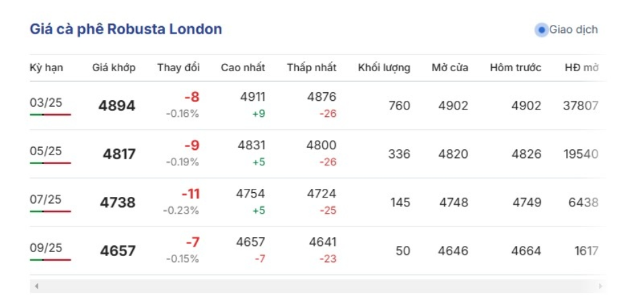Click the right scroll arrow below the table
This screenshot has width=644, height=295.
600,286
